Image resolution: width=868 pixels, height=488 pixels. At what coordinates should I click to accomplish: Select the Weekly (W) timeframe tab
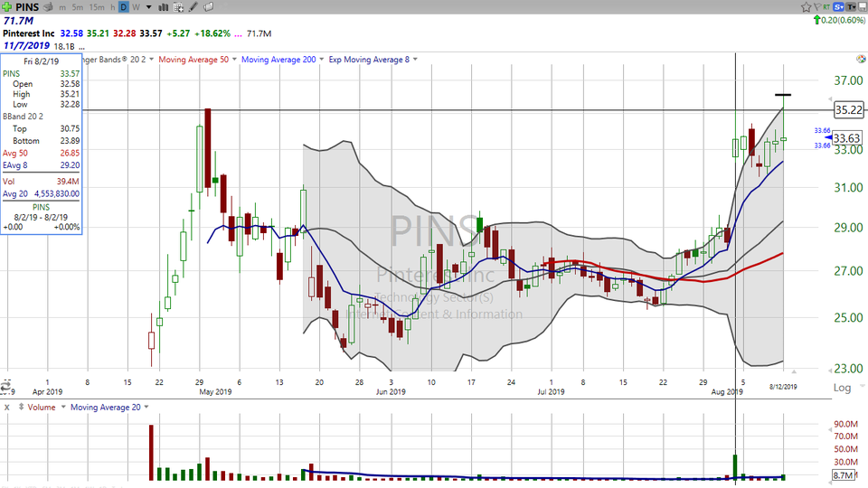point(136,7)
